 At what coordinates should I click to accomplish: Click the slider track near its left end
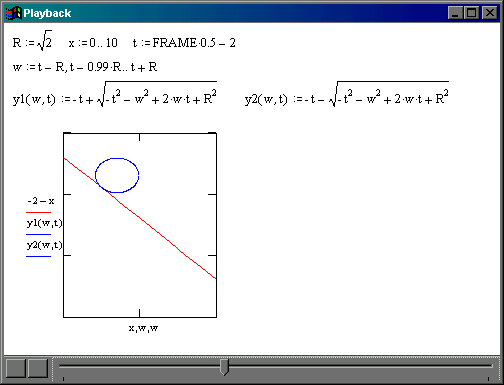[x=72, y=366]
